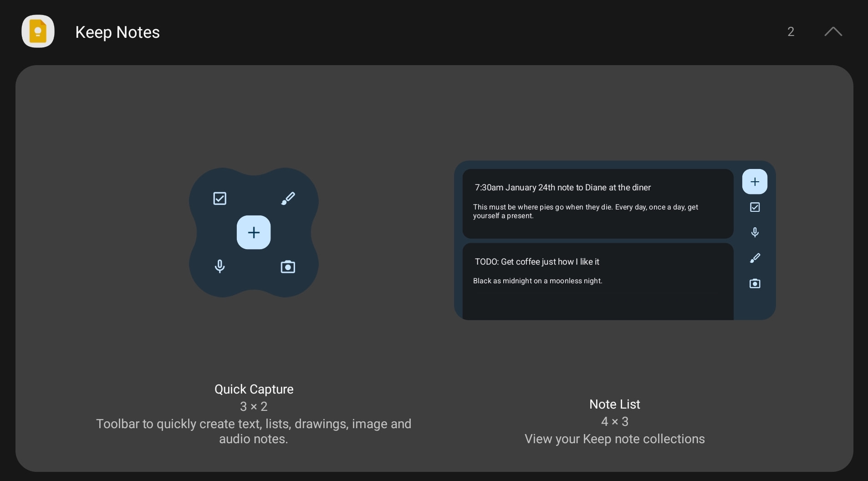Click the Keep Notes app icon

[x=38, y=31]
